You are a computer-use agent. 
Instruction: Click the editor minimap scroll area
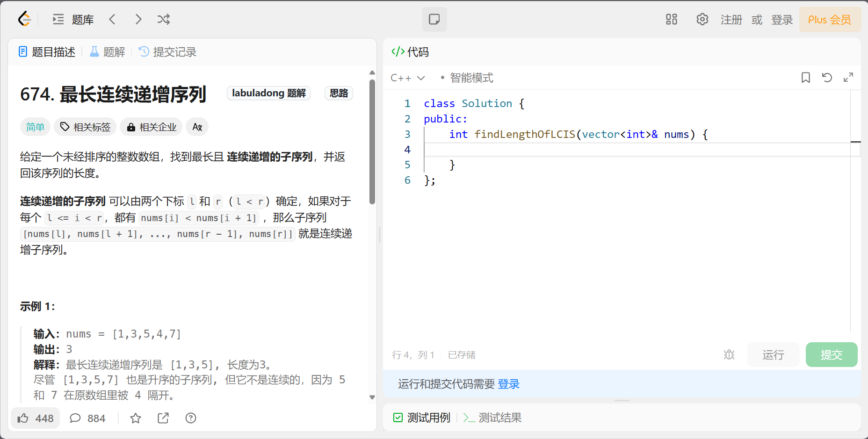click(855, 210)
